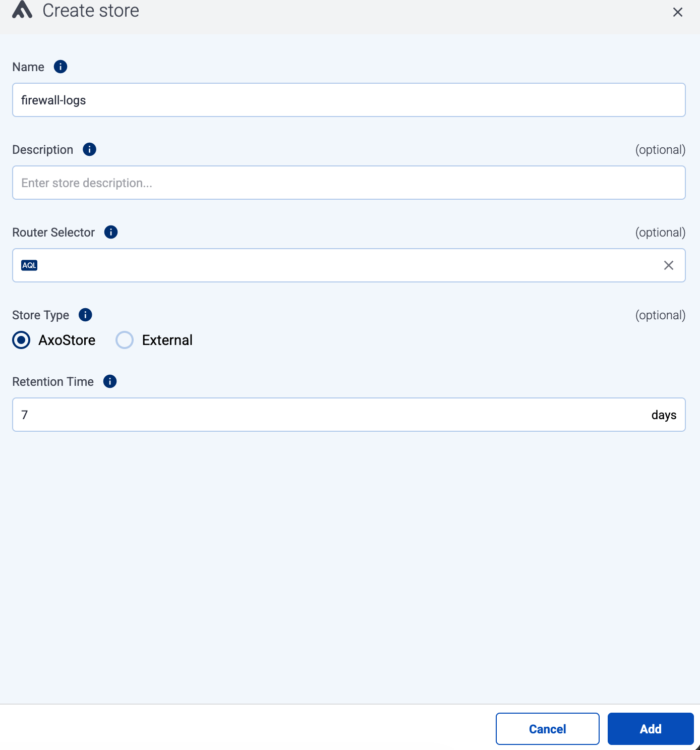This screenshot has width=700, height=750.
Task: Click the Store Type info icon
Action: [x=85, y=315]
